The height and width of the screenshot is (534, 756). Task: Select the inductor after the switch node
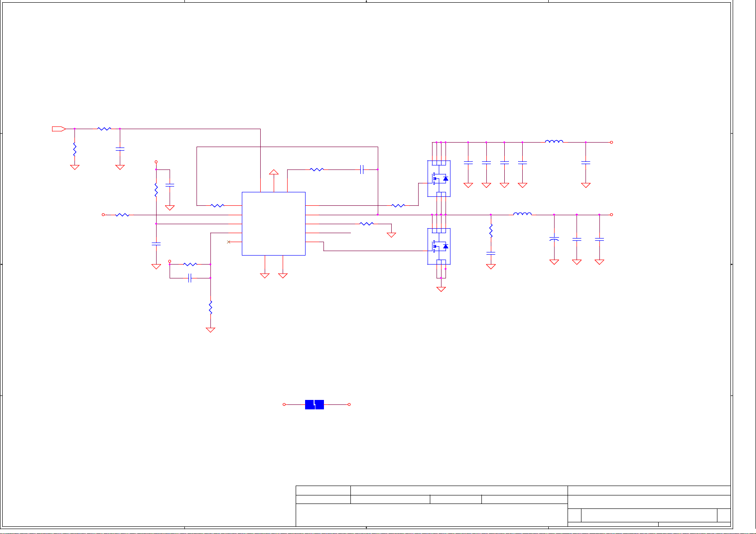point(522,214)
